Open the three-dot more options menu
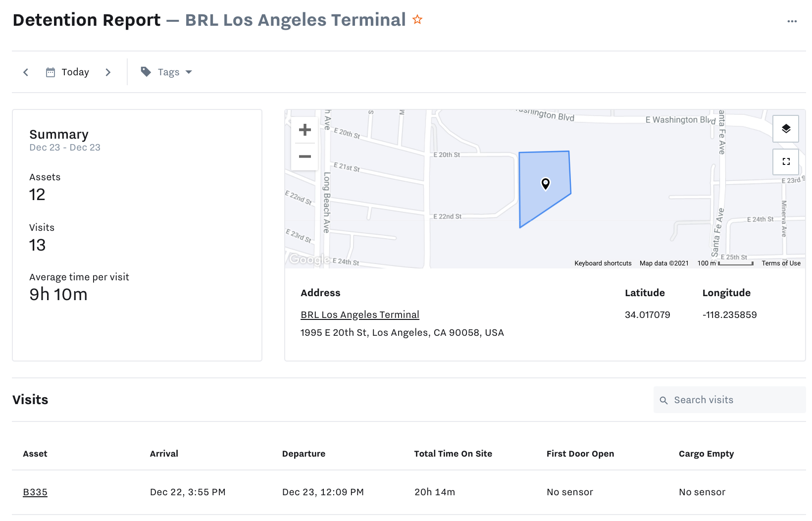This screenshot has height=521, width=812. (792, 21)
